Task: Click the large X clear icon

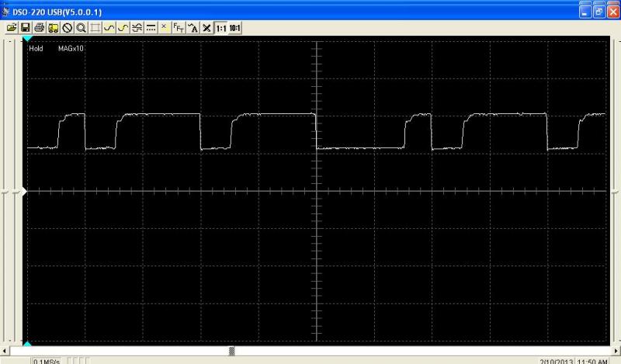Action: (206, 28)
